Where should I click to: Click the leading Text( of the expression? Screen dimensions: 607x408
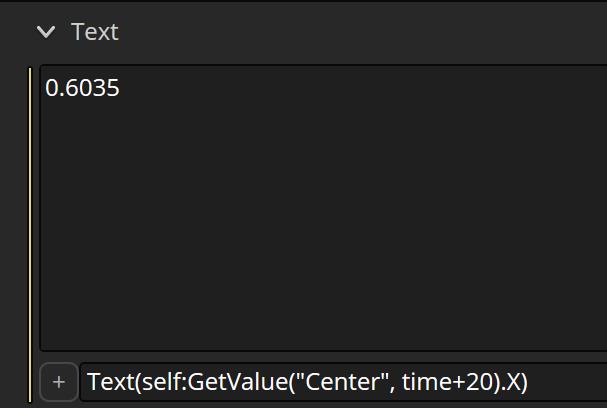click(x=114, y=382)
